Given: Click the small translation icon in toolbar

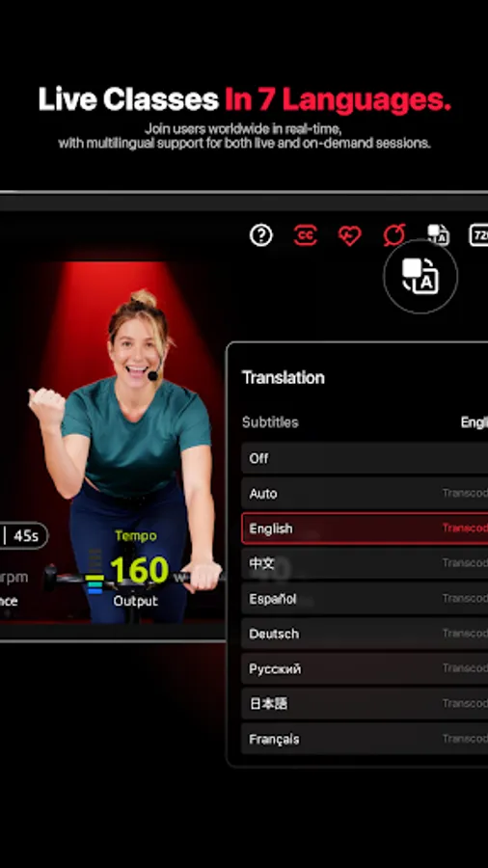Looking at the screenshot, I should click(x=438, y=235).
